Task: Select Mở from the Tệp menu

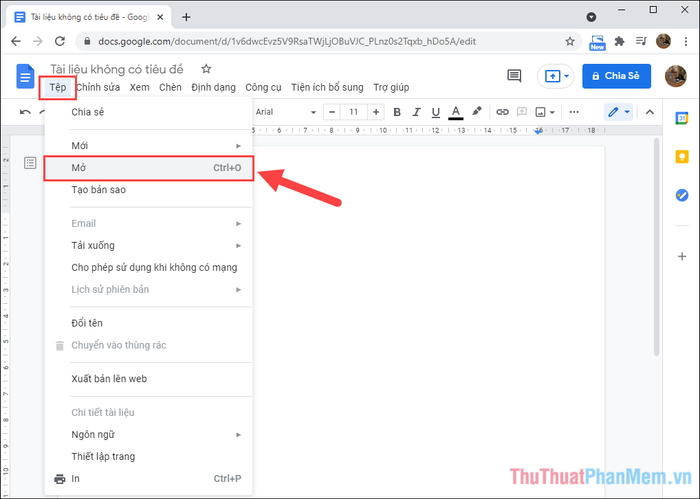Action: coord(148,167)
